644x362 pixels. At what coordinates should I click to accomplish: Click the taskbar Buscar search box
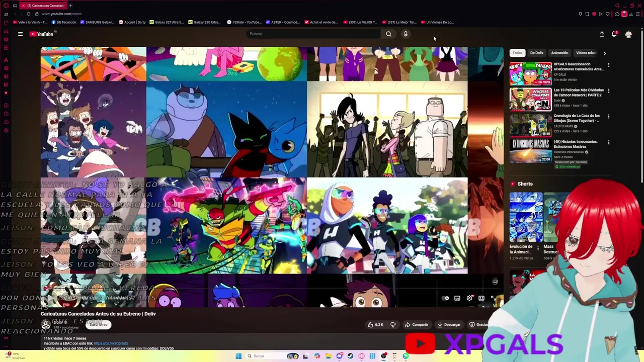coord(272,356)
